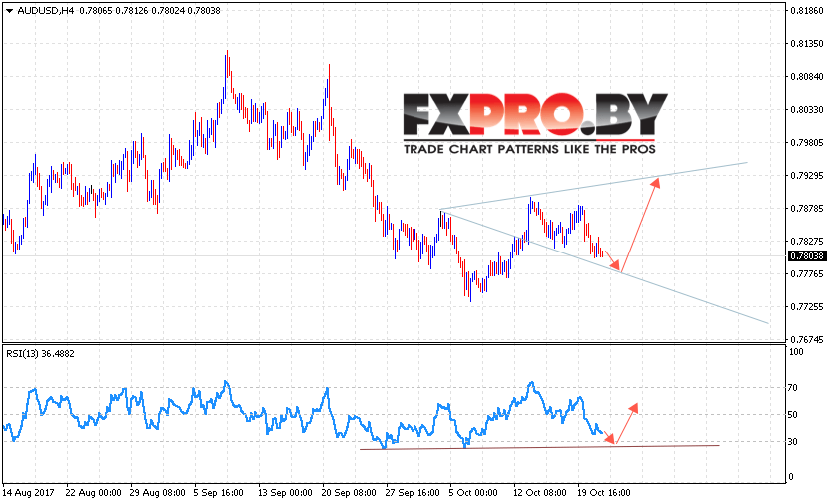Click the 0.77765 price scale value
This screenshot has width=828, height=504.
(x=806, y=273)
